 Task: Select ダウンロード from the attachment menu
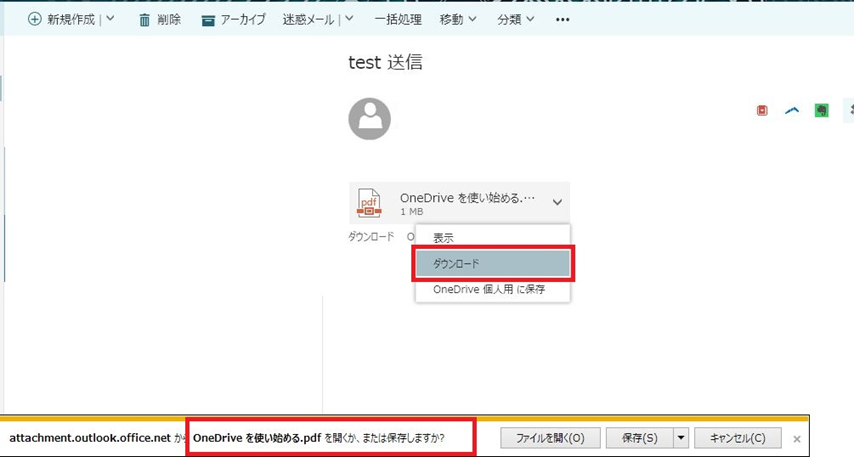tap(493, 264)
